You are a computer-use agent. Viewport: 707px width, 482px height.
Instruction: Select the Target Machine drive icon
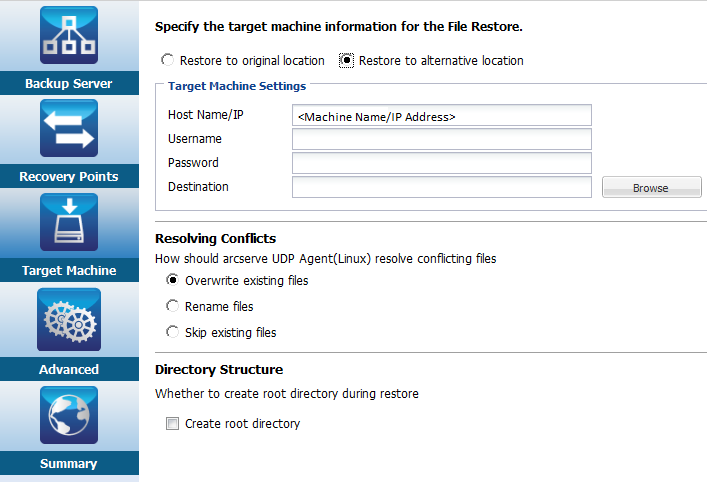69,222
